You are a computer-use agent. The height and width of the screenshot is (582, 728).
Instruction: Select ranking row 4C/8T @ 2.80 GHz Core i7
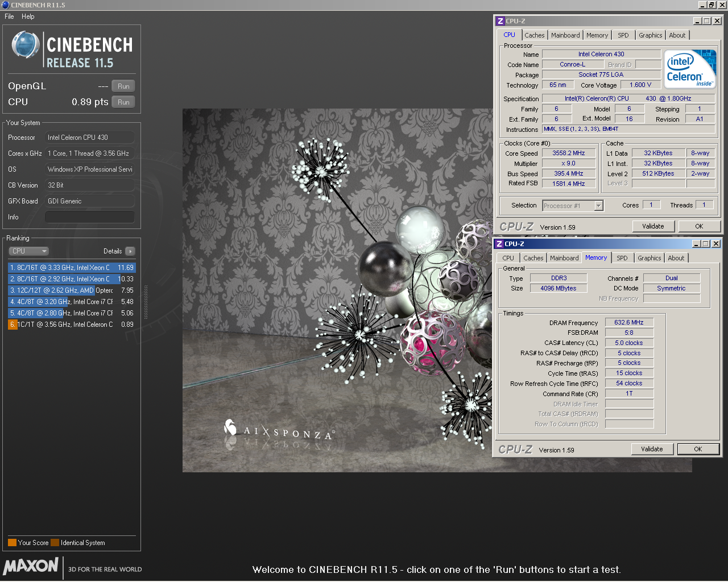[72, 313]
